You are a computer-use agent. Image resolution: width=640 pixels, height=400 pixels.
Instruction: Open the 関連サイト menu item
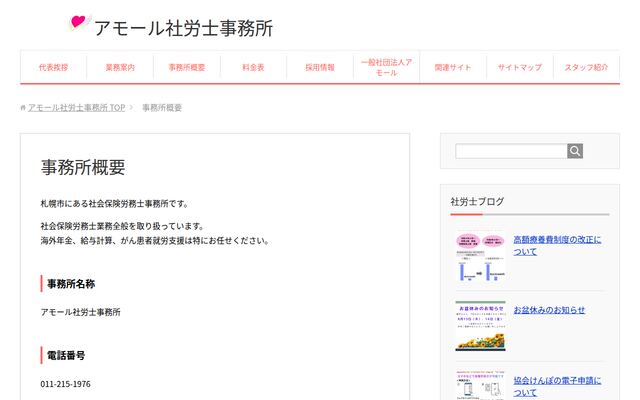point(453,67)
